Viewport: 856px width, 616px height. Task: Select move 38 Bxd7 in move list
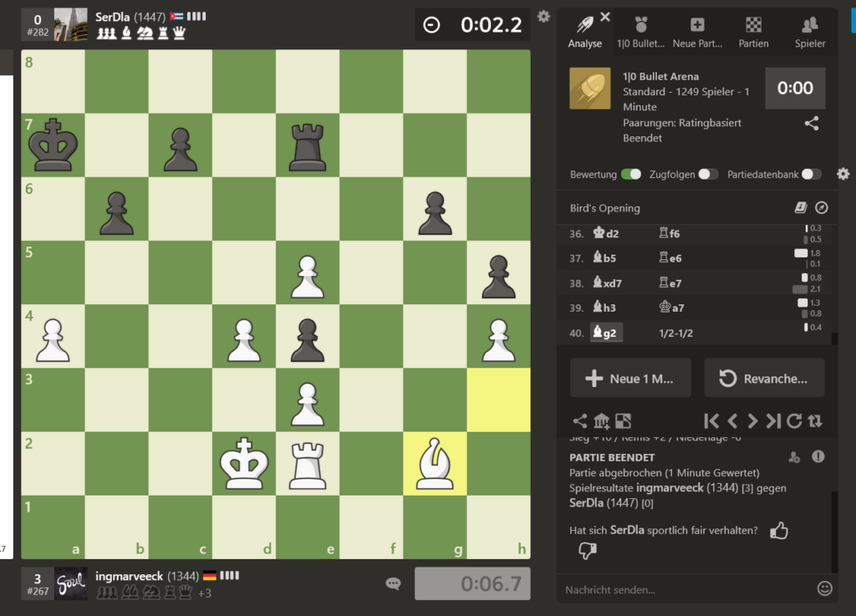(x=608, y=283)
